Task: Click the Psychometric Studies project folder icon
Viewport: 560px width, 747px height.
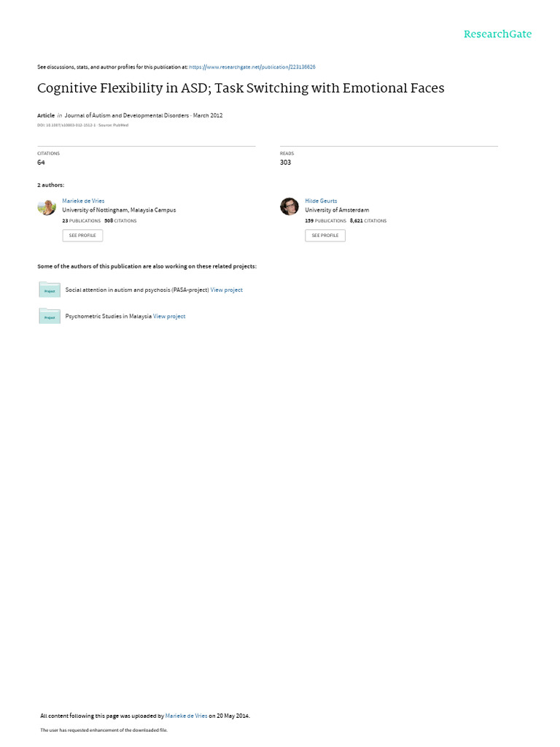Action: 50,316
